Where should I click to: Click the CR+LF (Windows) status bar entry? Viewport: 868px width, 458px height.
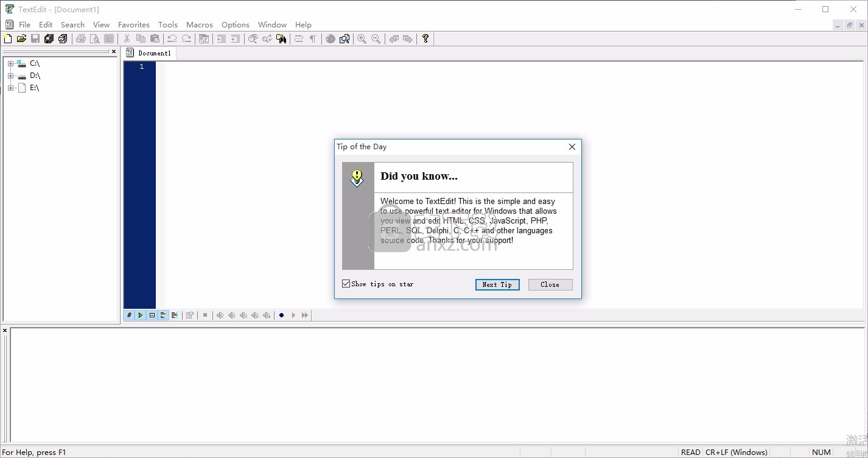[737, 453]
